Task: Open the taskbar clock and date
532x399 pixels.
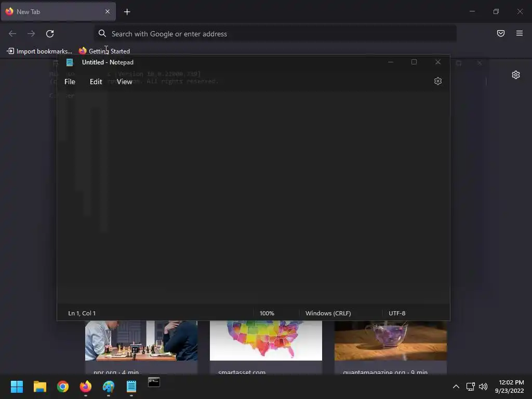Action: 509,387
